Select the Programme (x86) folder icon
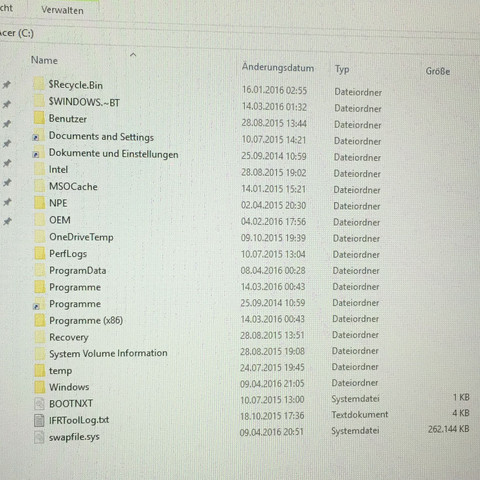This screenshot has width=480, height=480. tap(40, 320)
